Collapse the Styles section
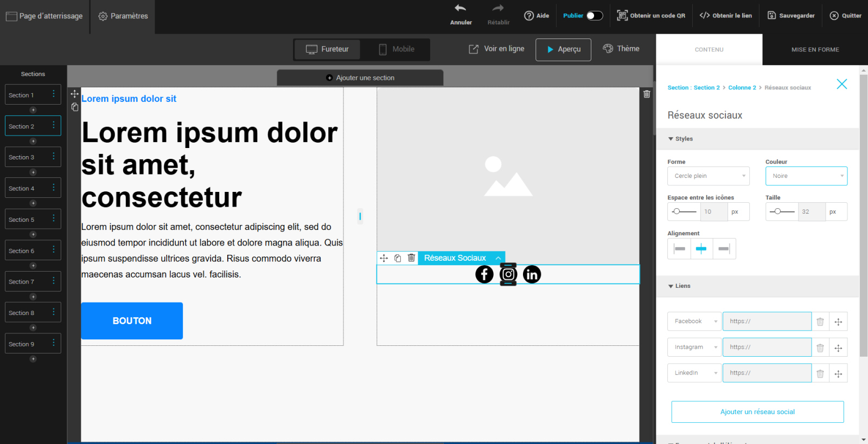 tap(680, 139)
